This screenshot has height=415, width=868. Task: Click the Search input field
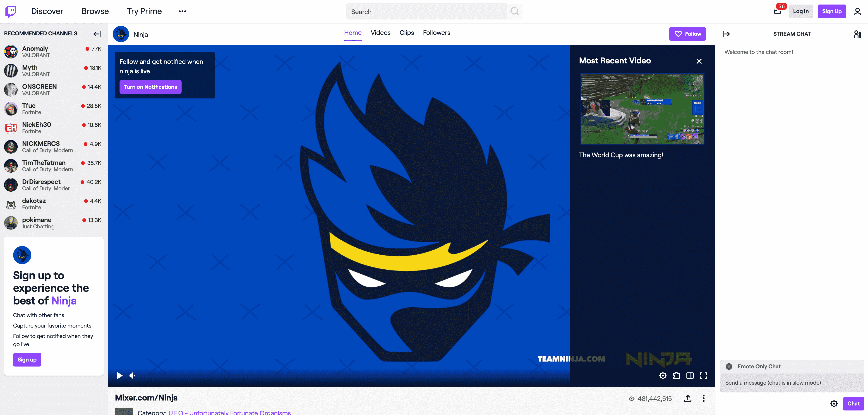426,12
